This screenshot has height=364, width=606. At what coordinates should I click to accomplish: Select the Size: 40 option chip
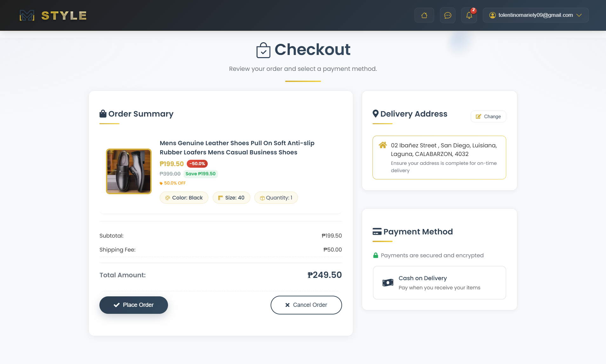pos(232,197)
